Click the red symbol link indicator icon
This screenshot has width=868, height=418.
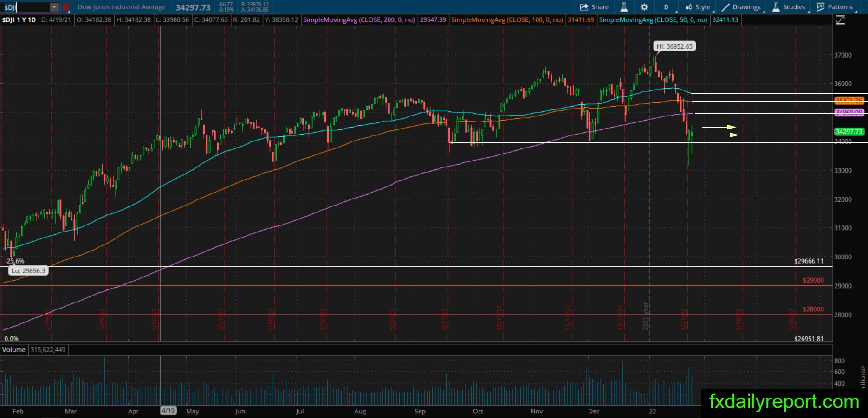[66, 7]
